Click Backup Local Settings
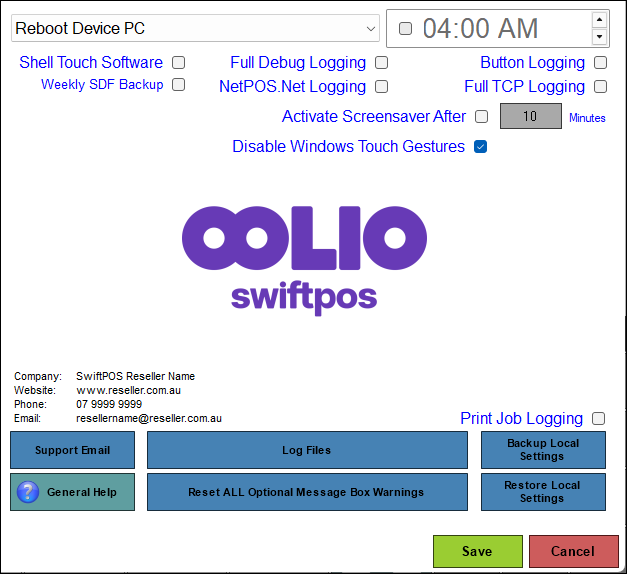Viewport: 627px width, 574px height. pos(543,450)
